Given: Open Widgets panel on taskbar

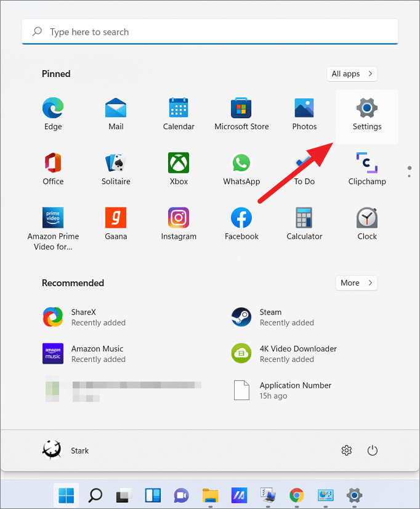Looking at the screenshot, I should click(153, 495).
